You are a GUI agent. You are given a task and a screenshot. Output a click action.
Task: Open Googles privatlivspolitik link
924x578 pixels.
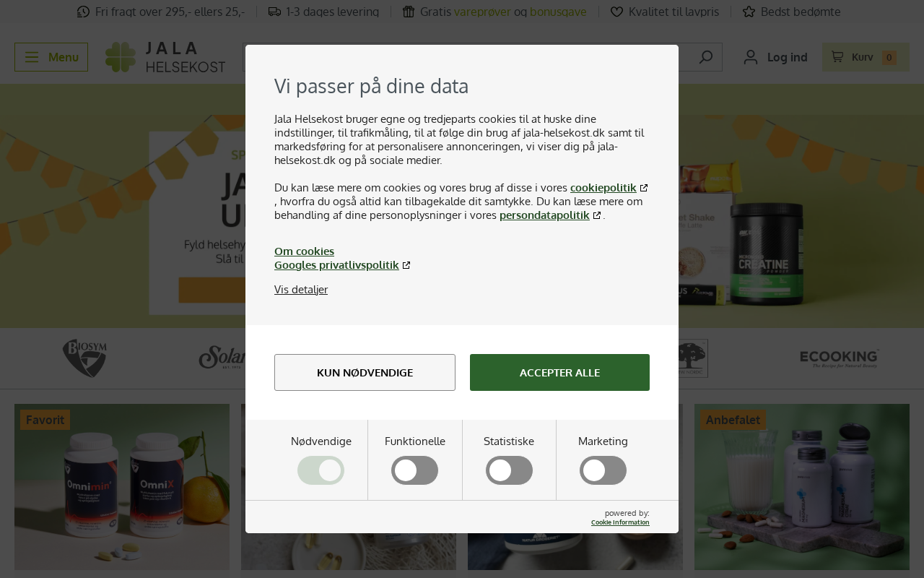pos(336,265)
